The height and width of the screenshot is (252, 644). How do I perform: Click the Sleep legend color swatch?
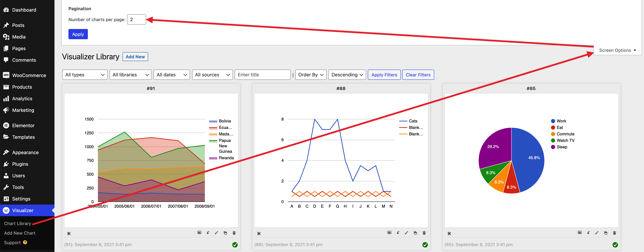[553, 147]
